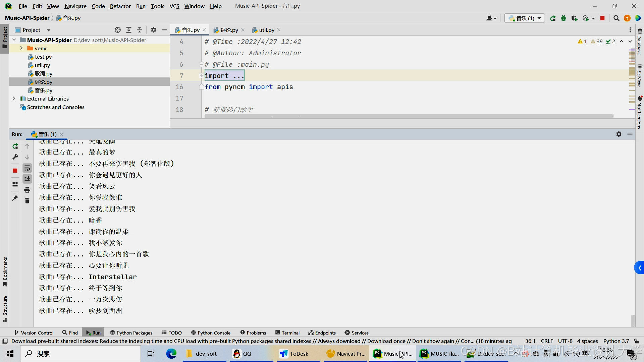Screen dimensions: 644x362
Task: Expand External Libraries node
Action: [14, 99]
